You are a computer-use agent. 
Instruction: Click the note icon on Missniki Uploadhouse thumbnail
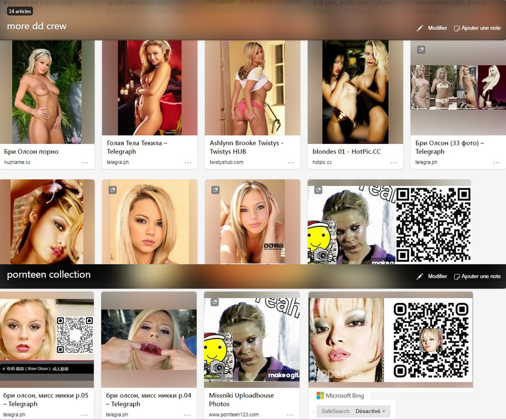tap(214, 302)
